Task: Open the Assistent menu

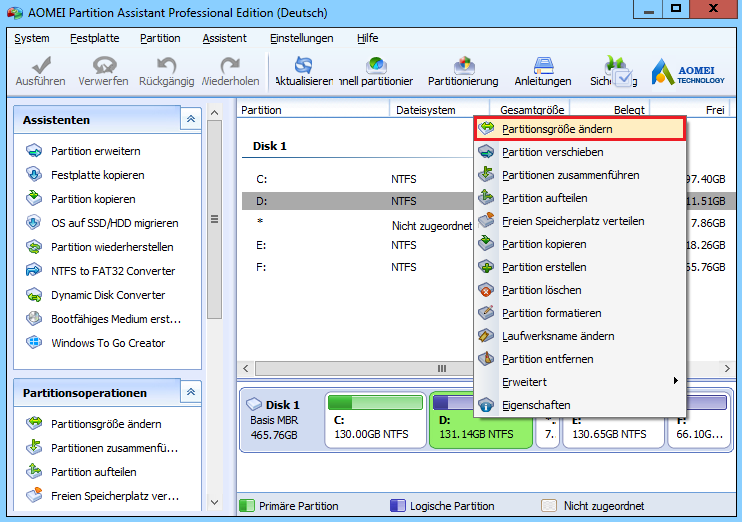Action: point(225,38)
